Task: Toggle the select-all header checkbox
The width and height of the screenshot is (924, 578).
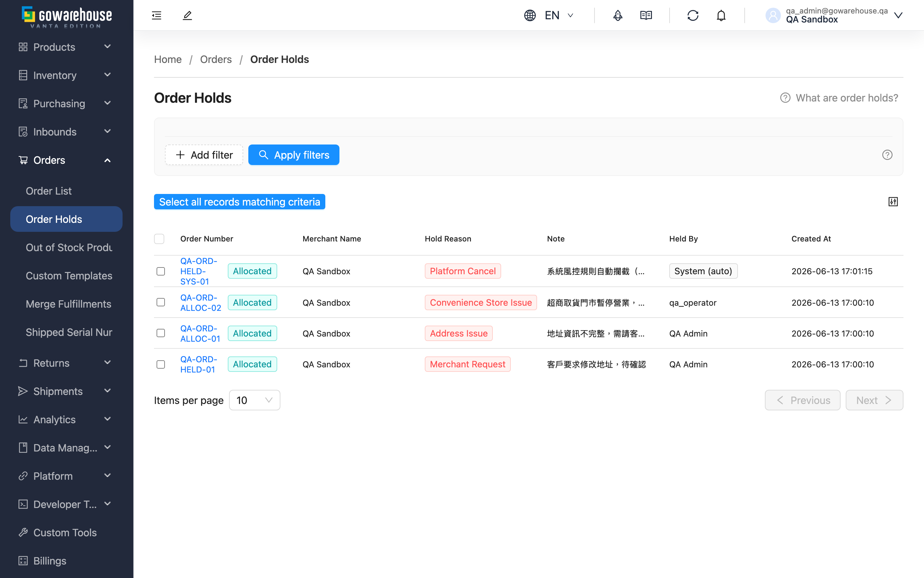Action: tap(159, 239)
